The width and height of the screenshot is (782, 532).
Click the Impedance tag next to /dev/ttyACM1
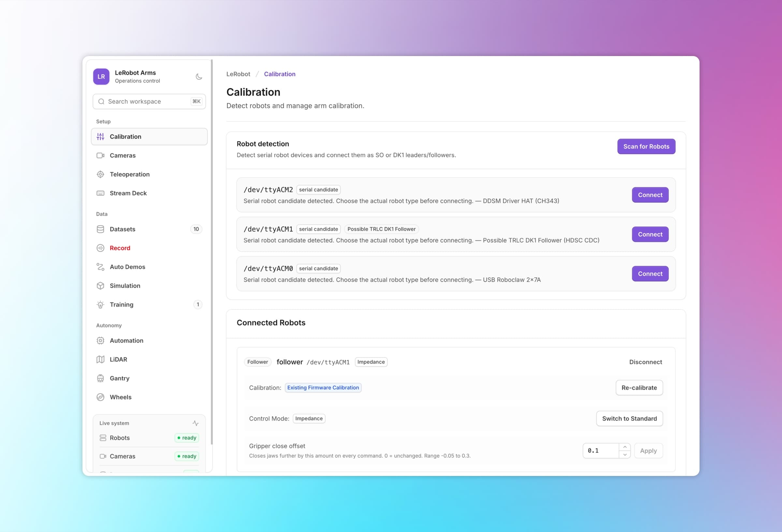371,362
